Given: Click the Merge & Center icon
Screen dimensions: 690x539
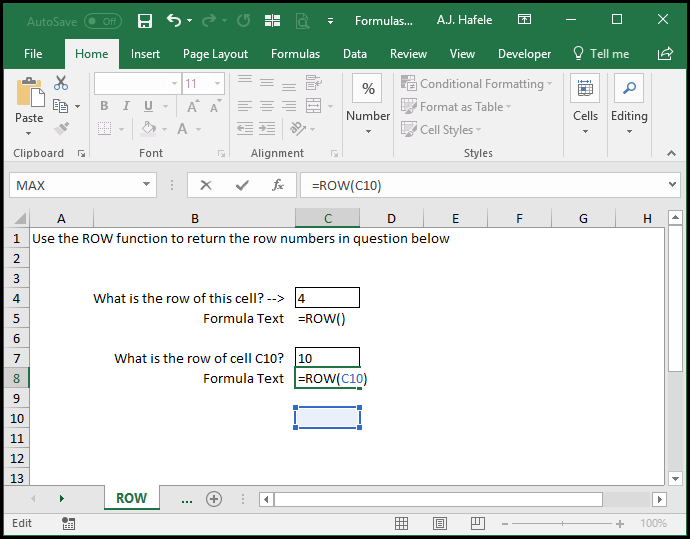Looking at the screenshot, I should [x=313, y=106].
